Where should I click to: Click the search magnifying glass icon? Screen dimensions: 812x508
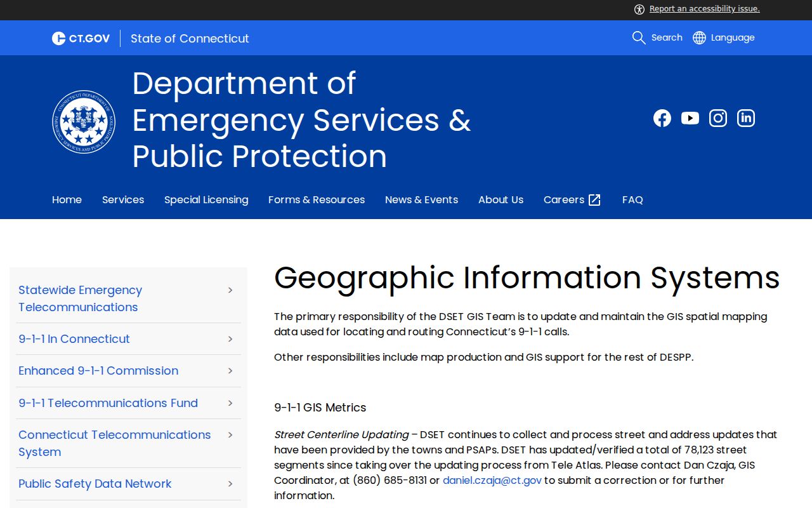pos(639,38)
